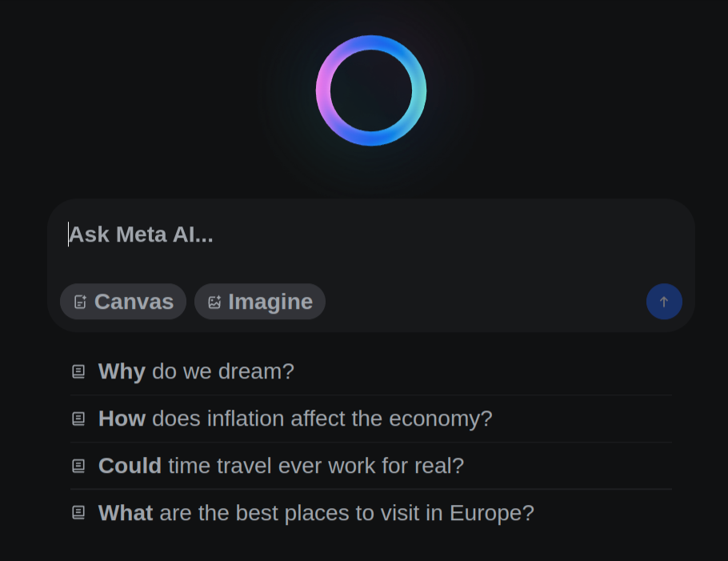Click the Imagine picture sparkle icon
728x561 pixels.
click(x=214, y=302)
